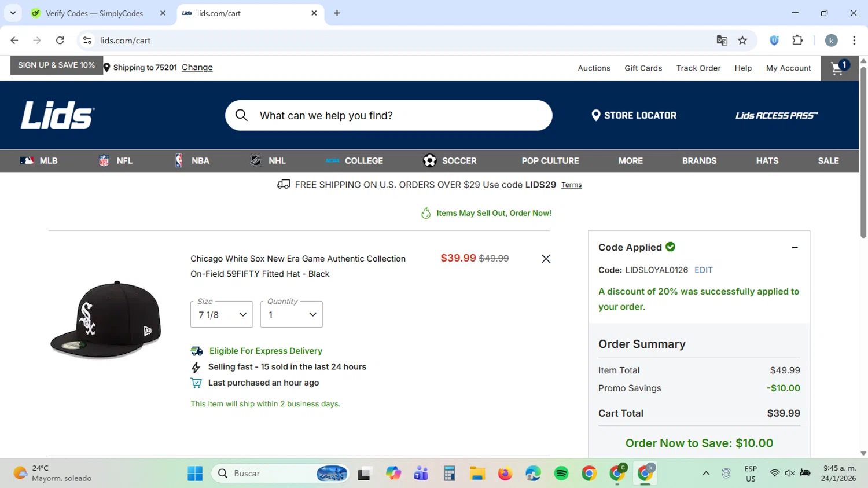Open the Help link

(743, 68)
